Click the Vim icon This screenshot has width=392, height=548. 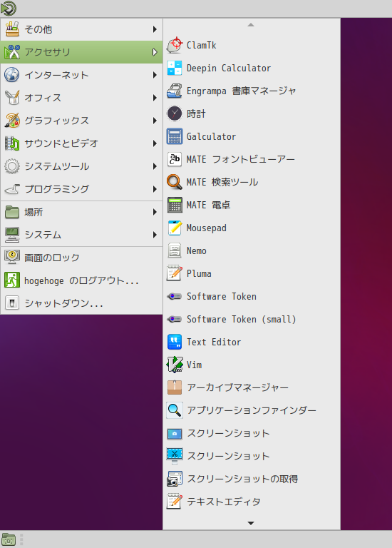[175, 365]
